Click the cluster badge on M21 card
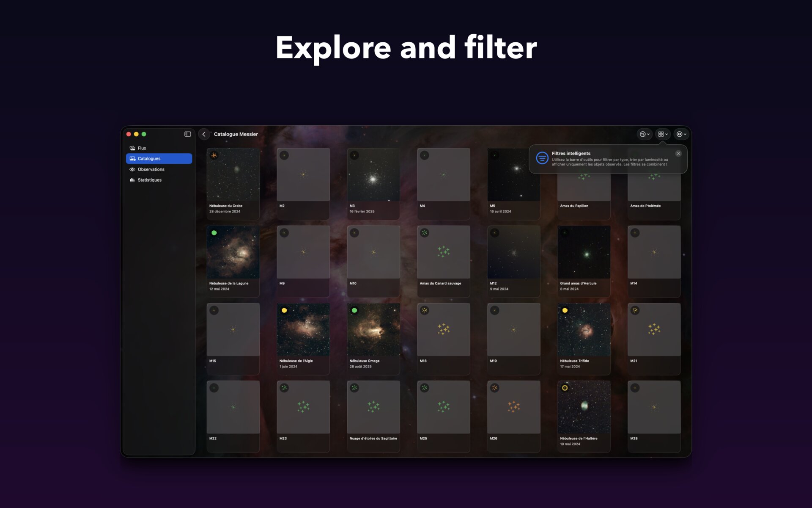This screenshot has height=508, width=812. 635,310
